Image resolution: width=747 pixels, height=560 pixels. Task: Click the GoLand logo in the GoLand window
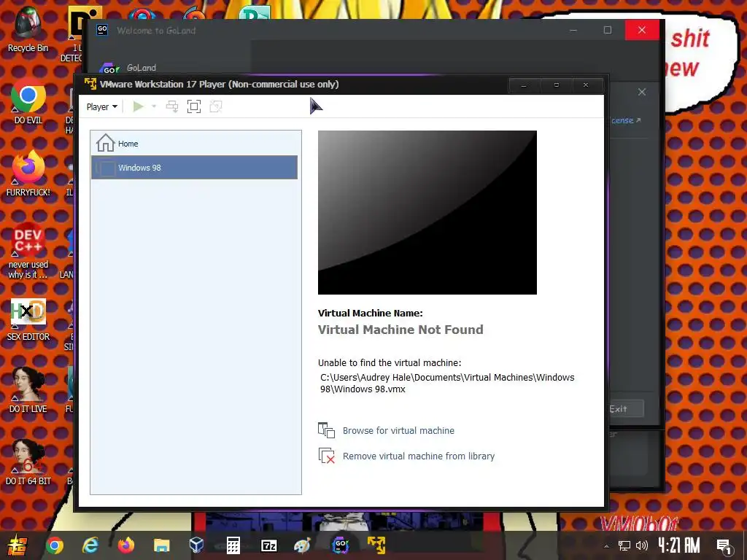pyautogui.click(x=109, y=69)
